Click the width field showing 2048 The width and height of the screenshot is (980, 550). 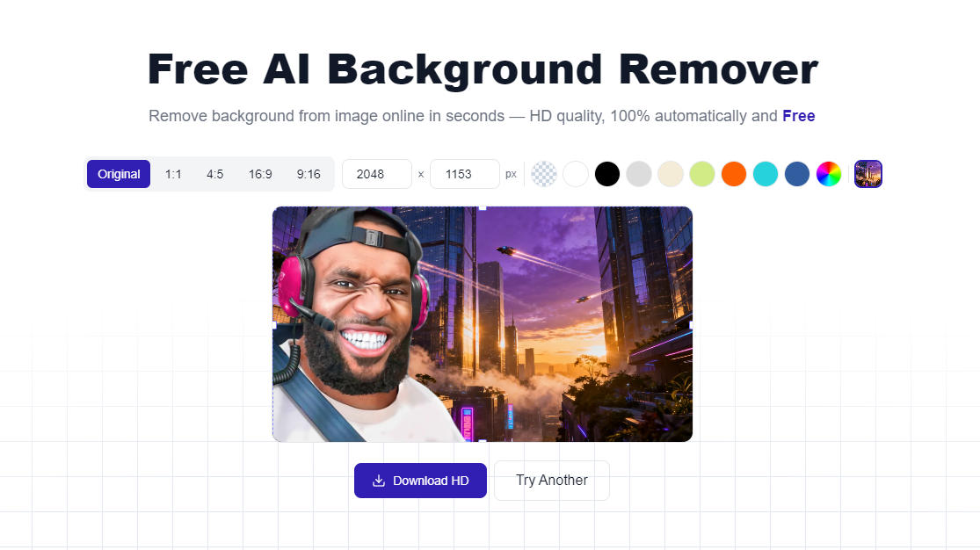pos(377,174)
